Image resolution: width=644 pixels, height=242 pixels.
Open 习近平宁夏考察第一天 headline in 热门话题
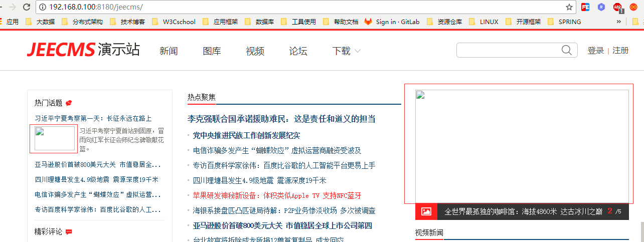pyautogui.click(x=93, y=118)
